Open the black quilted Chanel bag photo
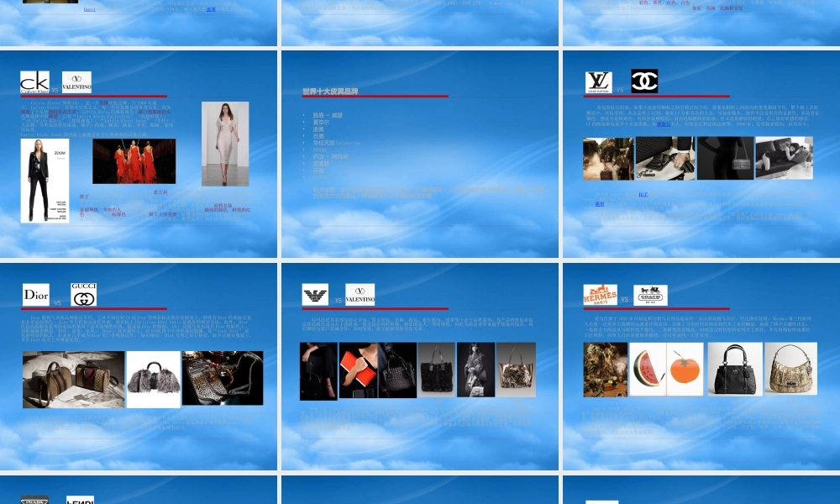Viewport: 840px width, 504px height. pyautogui.click(x=726, y=158)
